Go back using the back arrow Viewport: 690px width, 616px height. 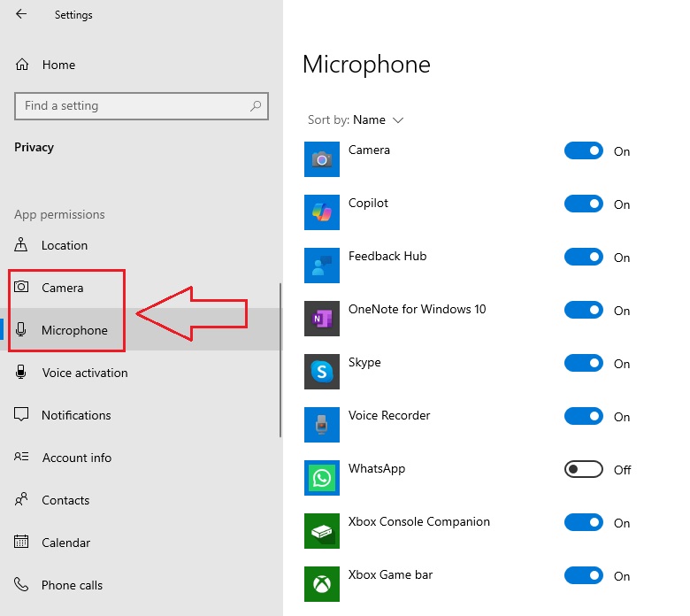[x=21, y=14]
